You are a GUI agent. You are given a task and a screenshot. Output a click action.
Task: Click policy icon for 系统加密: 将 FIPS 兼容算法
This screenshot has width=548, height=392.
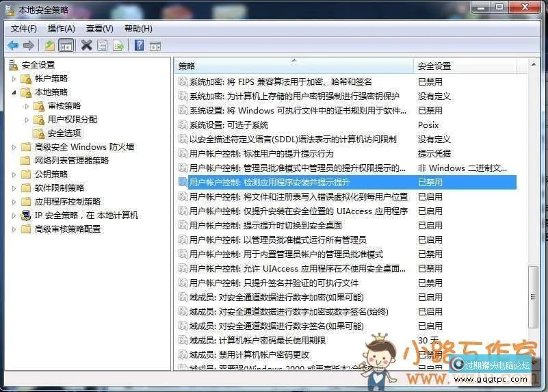click(x=183, y=81)
